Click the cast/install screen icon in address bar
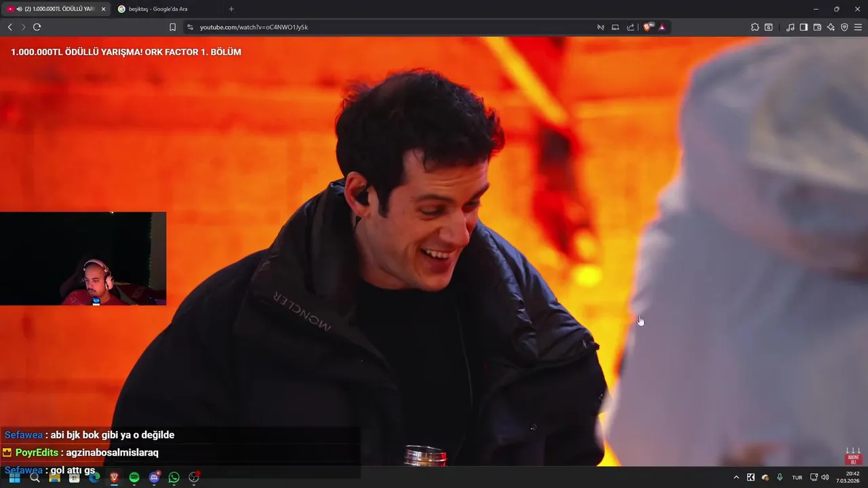The height and width of the screenshot is (488, 868). tap(615, 27)
